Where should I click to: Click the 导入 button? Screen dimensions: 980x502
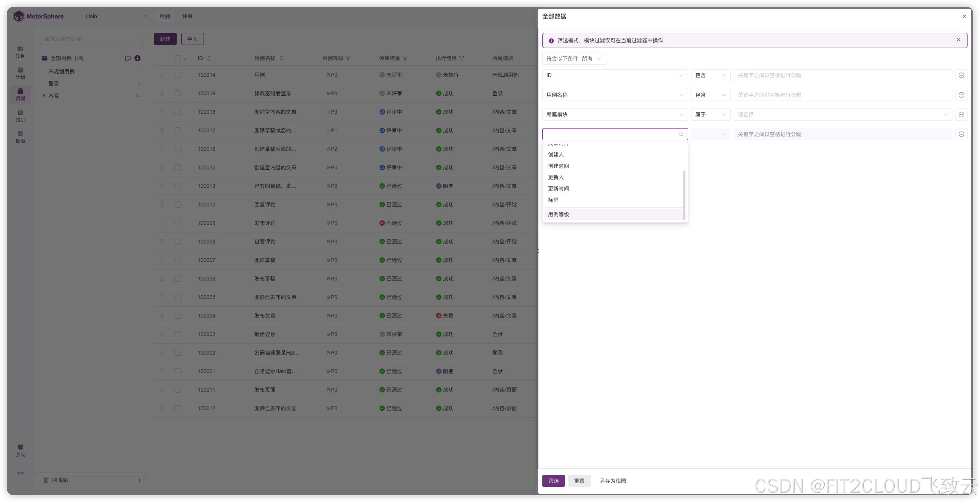(x=193, y=39)
